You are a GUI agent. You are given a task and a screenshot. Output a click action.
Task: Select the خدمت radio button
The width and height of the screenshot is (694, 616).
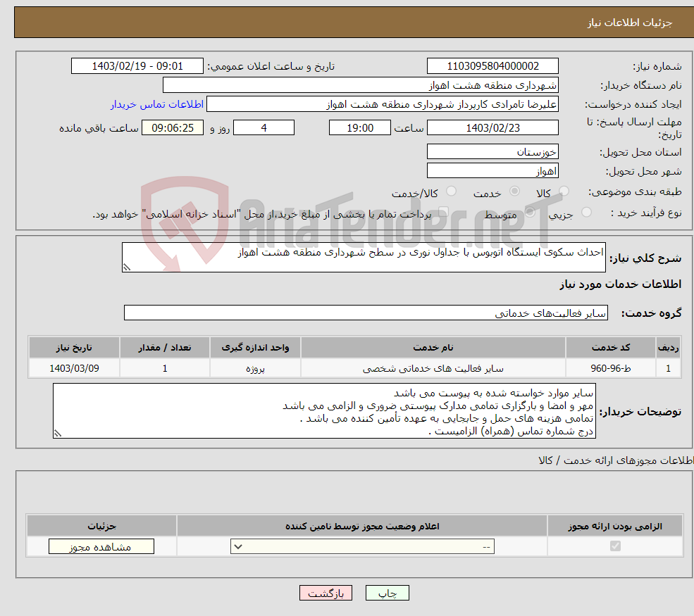514,191
